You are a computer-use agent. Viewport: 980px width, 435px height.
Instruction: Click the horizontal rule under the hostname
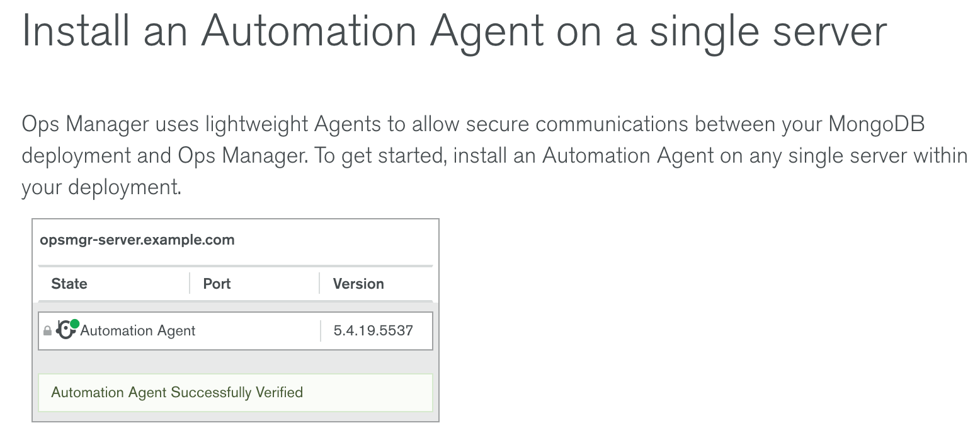[x=236, y=266]
